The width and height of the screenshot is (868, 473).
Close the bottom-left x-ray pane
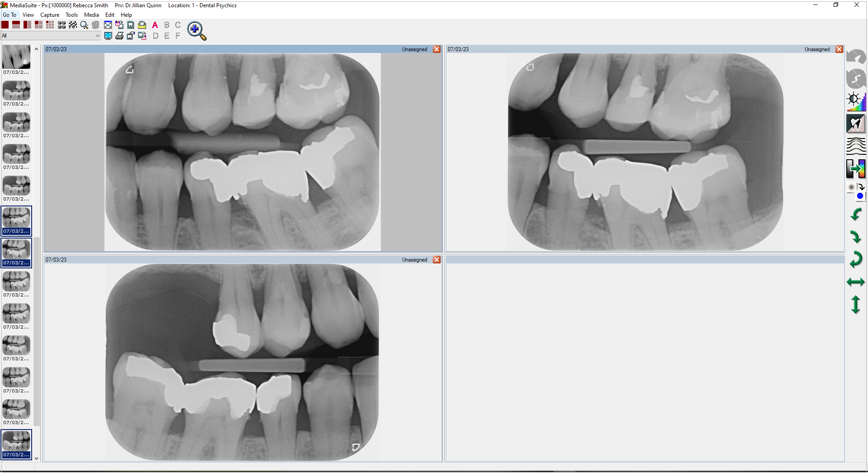point(437,260)
